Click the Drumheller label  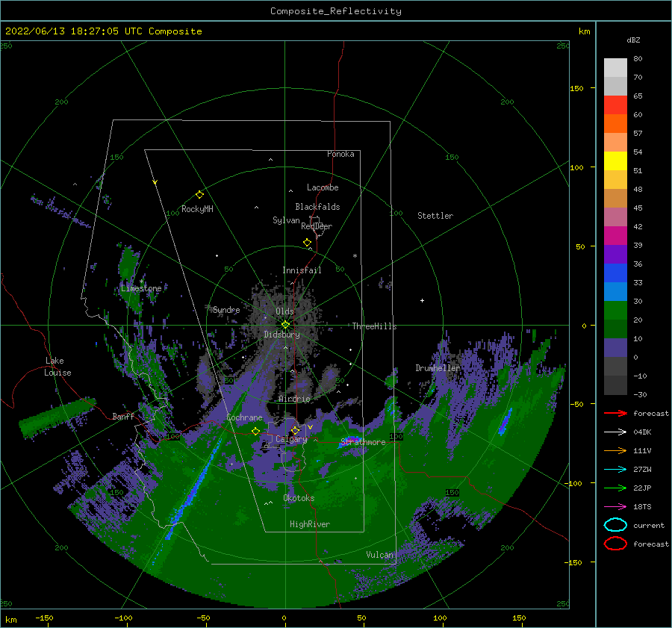tap(438, 368)
